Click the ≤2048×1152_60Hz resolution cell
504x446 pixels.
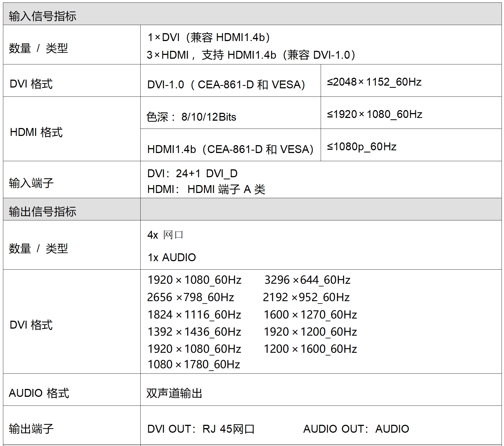pyautogui.click(x=374, y=82)
